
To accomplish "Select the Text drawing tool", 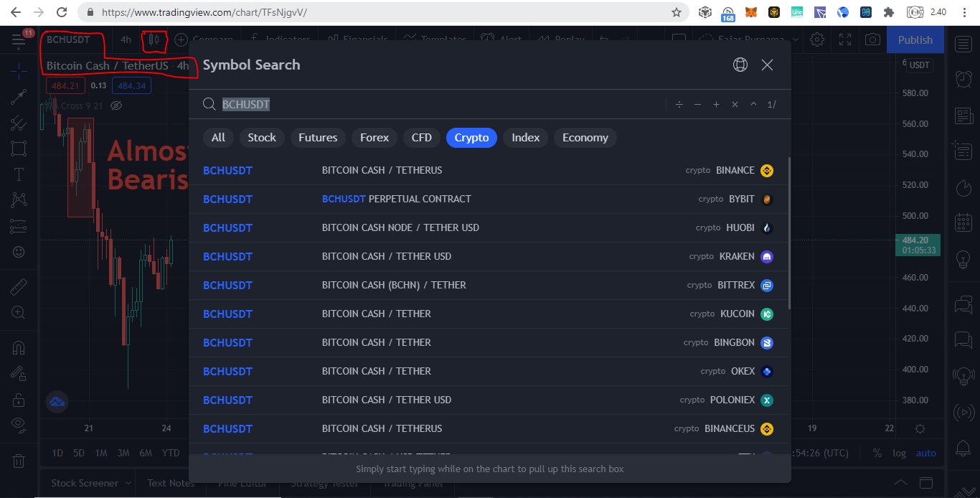I will 19,174.
